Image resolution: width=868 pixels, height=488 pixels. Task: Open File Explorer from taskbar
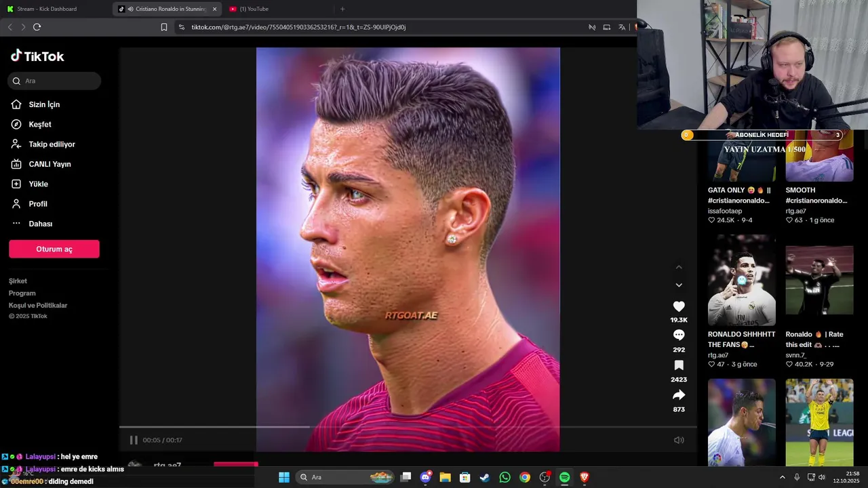click(445, 477)
